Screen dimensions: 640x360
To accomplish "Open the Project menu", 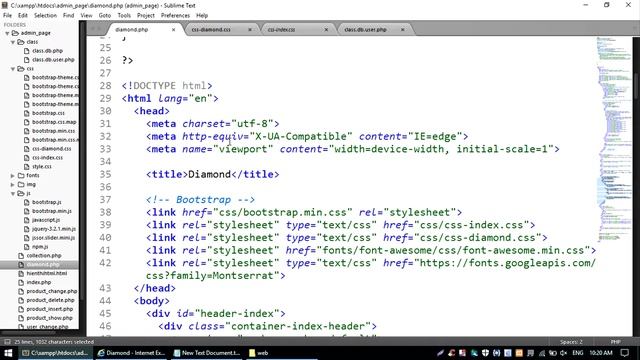I will pyautogui.click(x=146, y=16).
